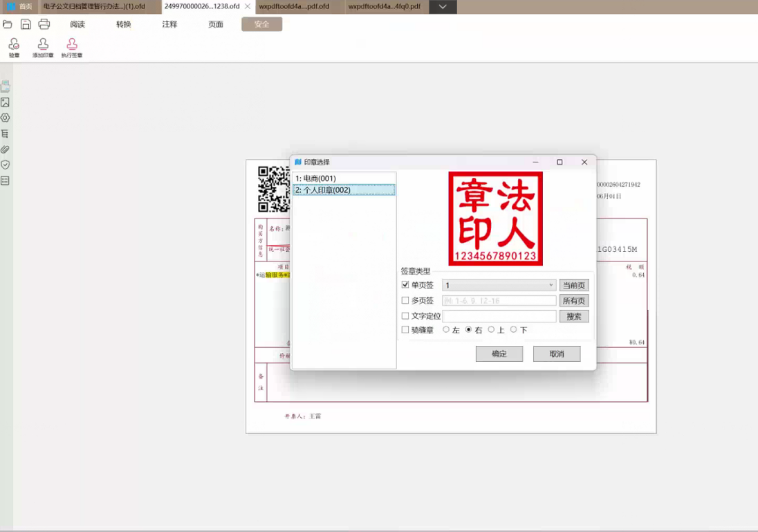Switch to the wxpdftoofd4a...pdf.ofd tab

pyautogui.click(x=294, y=6)
